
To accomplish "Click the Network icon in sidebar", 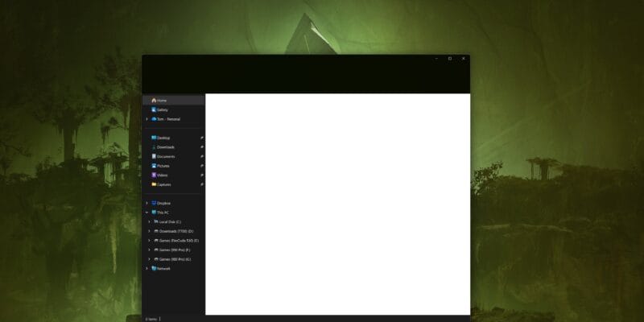I will [x=154, y=269].
